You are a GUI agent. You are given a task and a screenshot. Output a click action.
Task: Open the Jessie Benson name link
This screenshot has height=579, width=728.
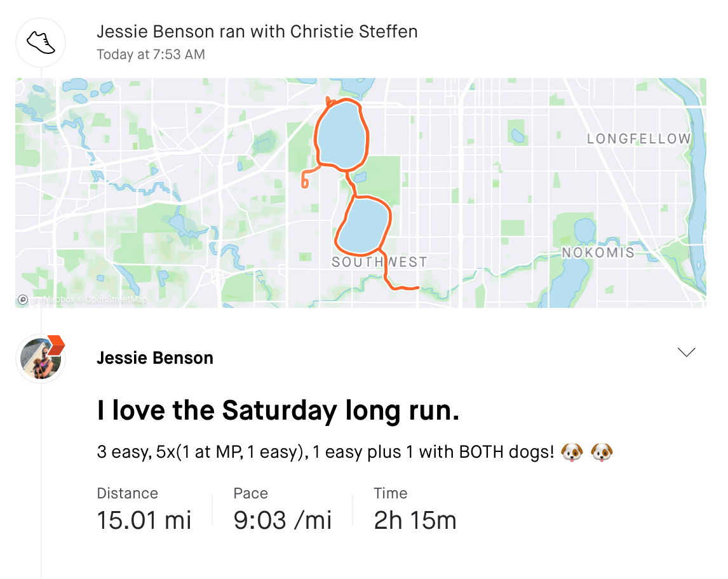[155, 358]
